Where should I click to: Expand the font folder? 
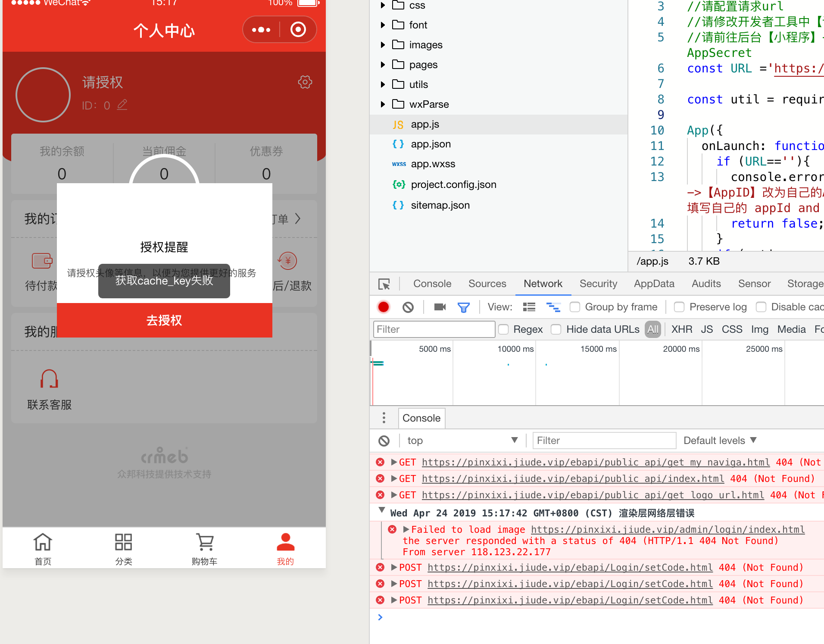click(x=383, y=25)
